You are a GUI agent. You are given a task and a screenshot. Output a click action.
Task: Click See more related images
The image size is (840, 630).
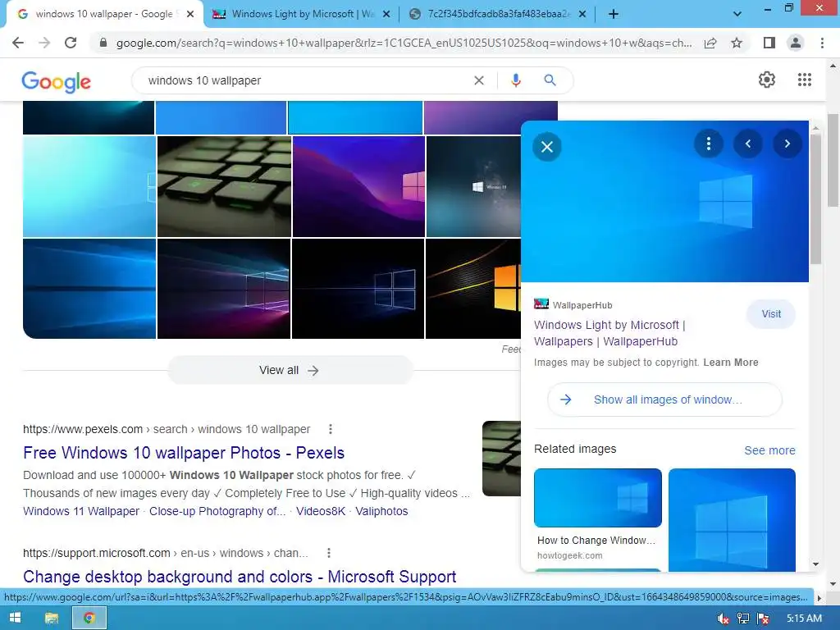(x=769, y=450)
